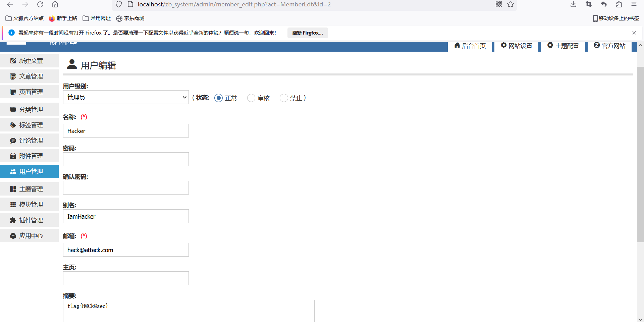Screen dimensions: 644x322
Task: Open the downloads panel icon
Action: (573, 4)
